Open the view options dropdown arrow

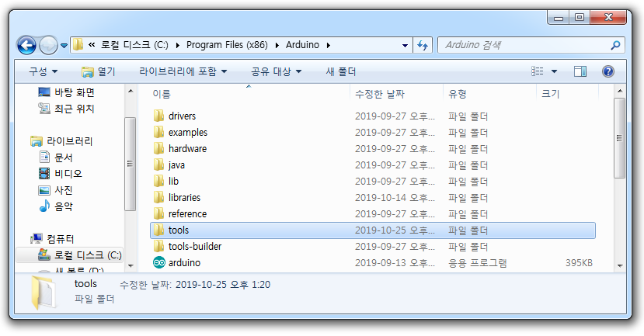[x=554, y=71]
